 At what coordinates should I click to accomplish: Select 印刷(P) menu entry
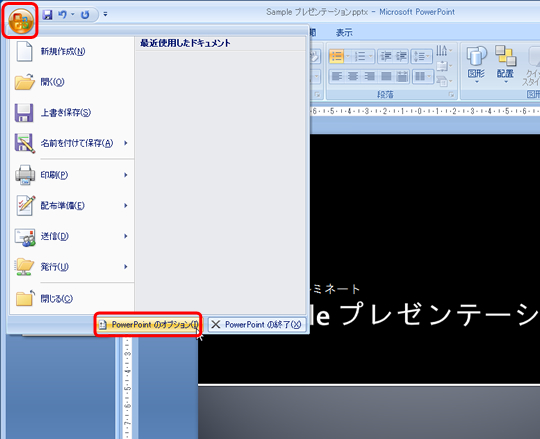72,175
